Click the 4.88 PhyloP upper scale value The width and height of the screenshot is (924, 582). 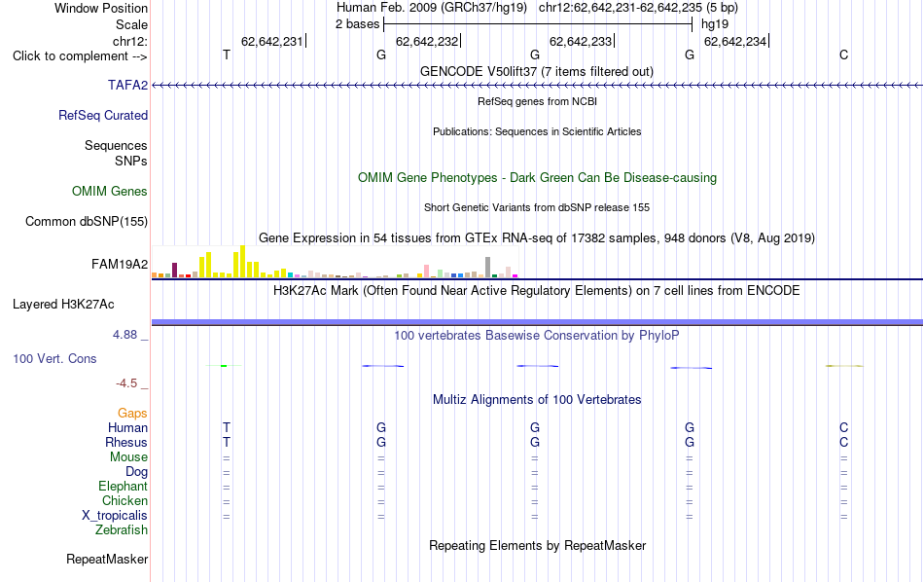pyautogui.click(x=124, y=335)
